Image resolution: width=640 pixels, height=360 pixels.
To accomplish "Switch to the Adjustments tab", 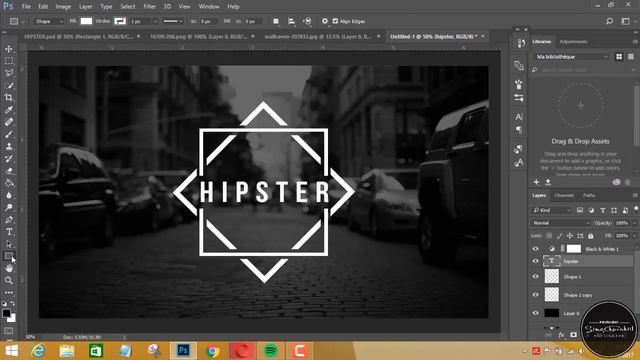I will click(x=573, y=42).
